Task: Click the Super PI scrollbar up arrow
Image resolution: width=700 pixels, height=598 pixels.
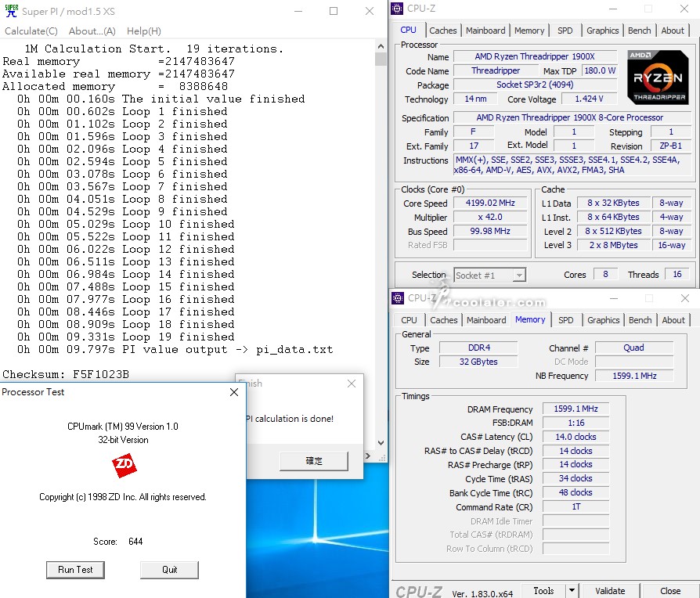Action: pyautogui.click(x=381, y=46)
